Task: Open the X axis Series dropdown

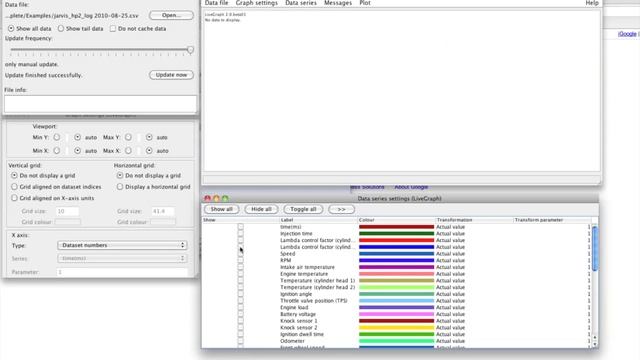Action: (122, 258)
